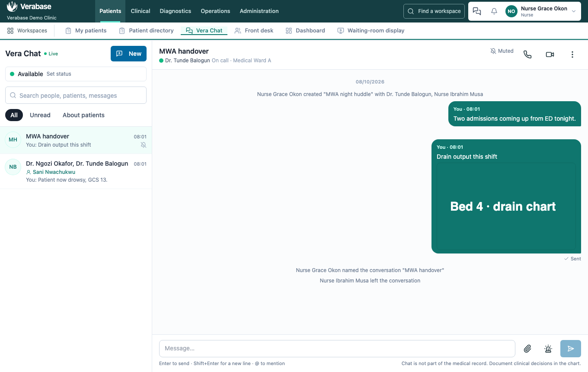588x372 pixels.
Task: Open the chat bubbles icon in header
Action: 477,11
